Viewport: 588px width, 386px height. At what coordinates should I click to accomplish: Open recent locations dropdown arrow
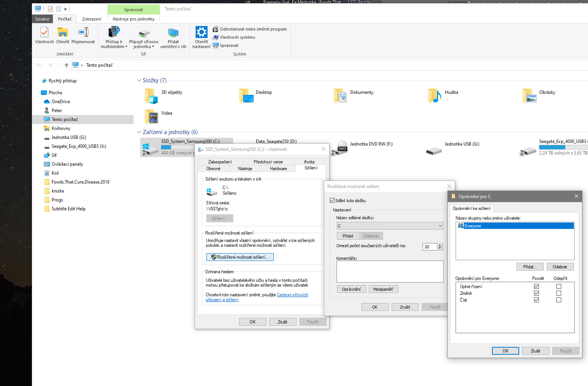(59, 65)
